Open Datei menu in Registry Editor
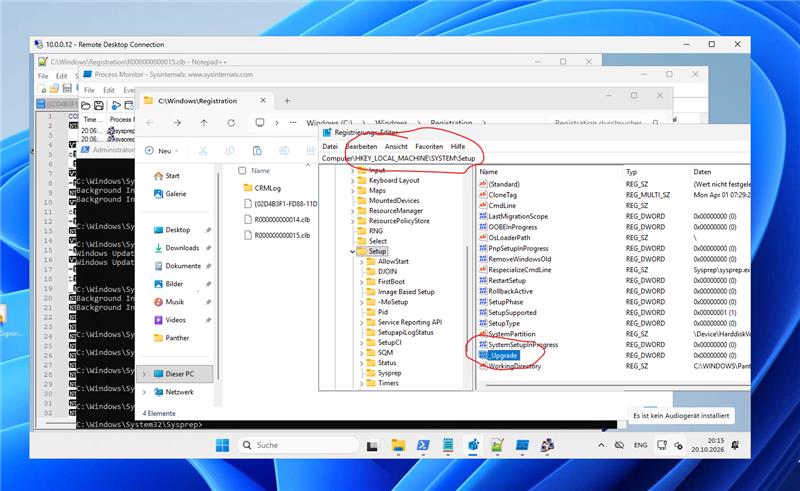800x491 pixels. click(330, 146)
